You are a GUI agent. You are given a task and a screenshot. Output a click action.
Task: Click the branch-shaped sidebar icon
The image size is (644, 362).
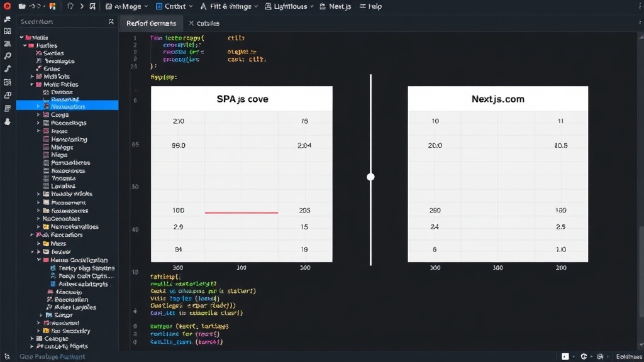[8, 69]
